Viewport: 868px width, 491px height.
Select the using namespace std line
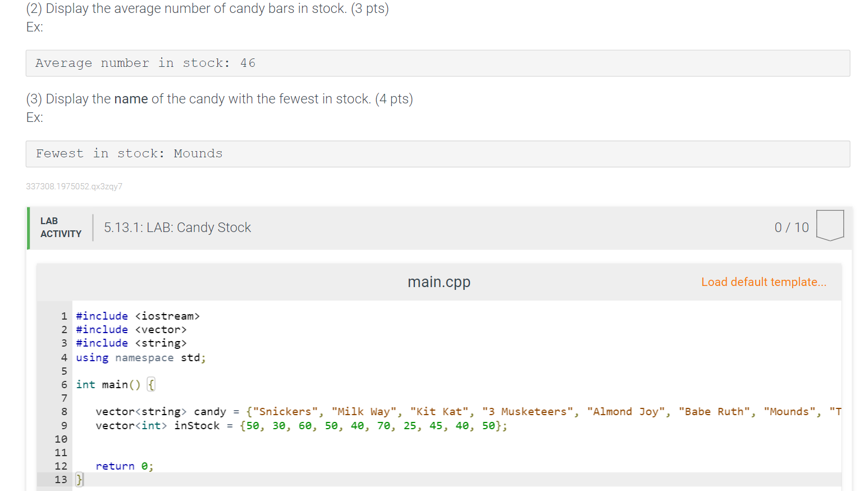tap(140, 357)
